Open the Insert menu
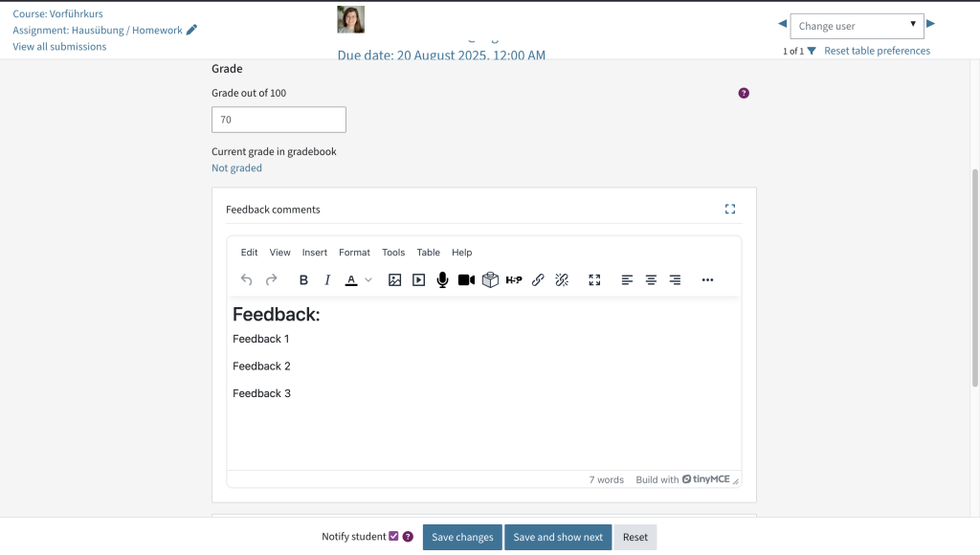Screen dimensions: 980x555 tap(314, 253)
